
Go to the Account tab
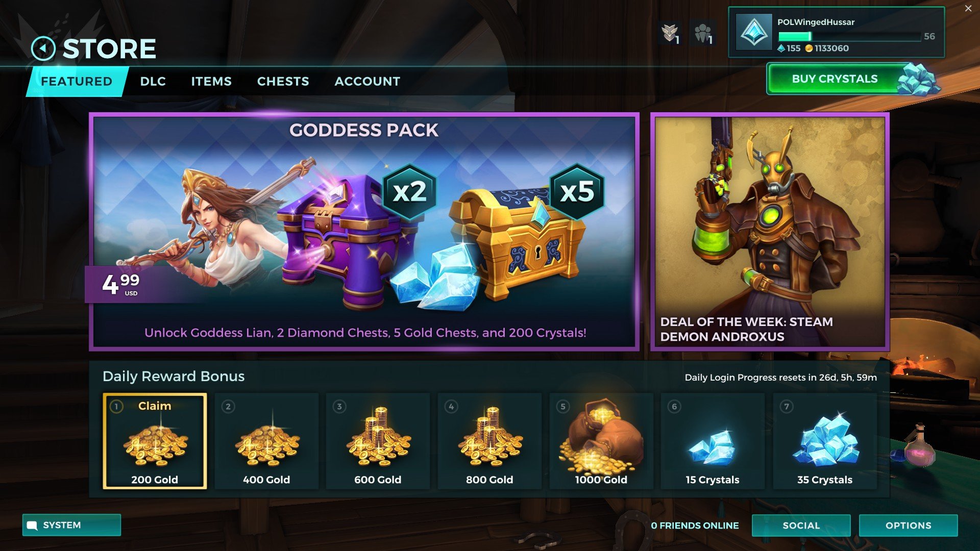tap(367, 81)
